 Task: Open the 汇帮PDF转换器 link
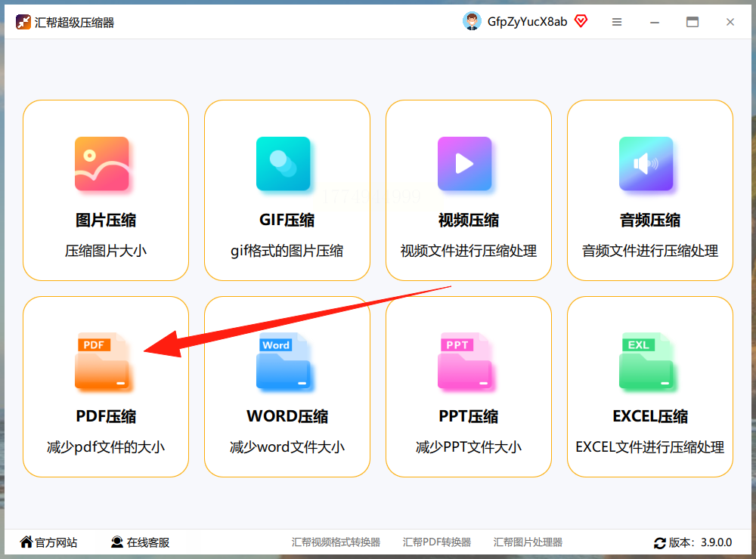436,542
